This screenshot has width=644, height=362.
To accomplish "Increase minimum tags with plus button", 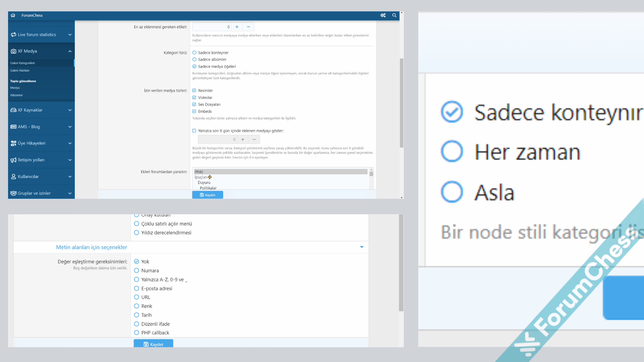I will point(237,27).
